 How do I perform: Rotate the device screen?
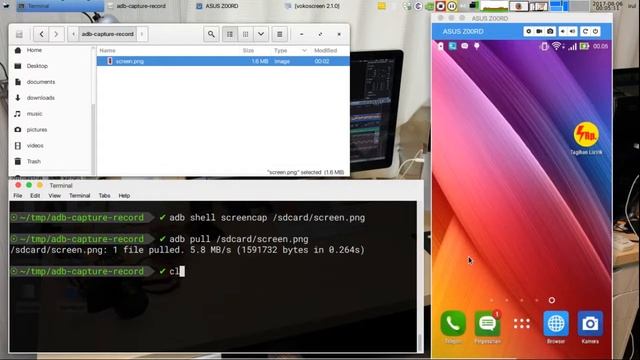(x=585, y=31)
